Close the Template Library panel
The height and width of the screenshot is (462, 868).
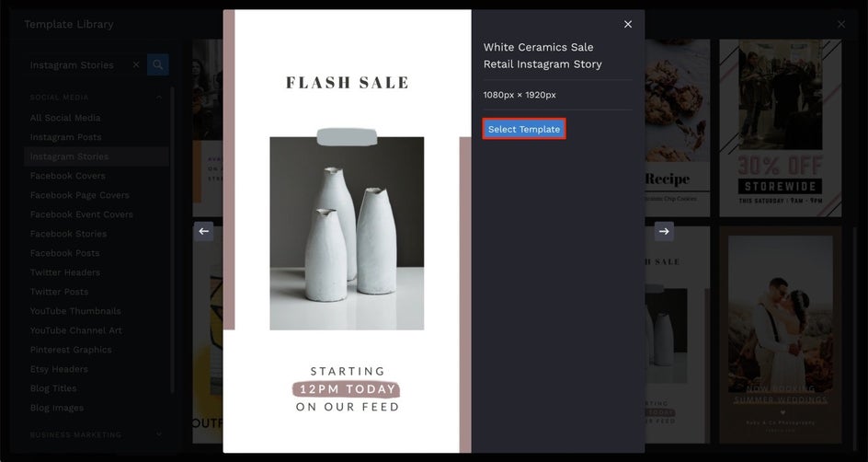pyautogui.click(x=840, y=25)
